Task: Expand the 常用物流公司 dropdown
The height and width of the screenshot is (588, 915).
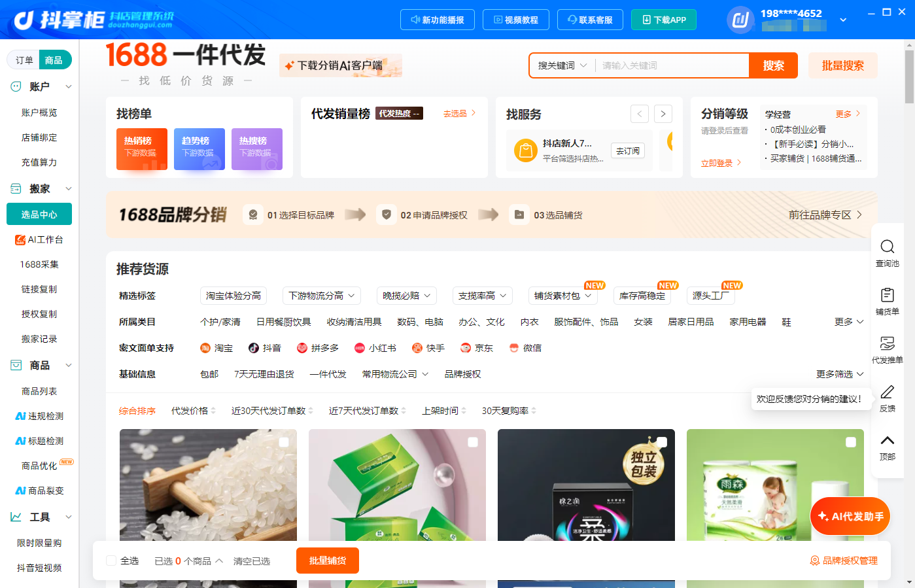Action: (395, 374)
